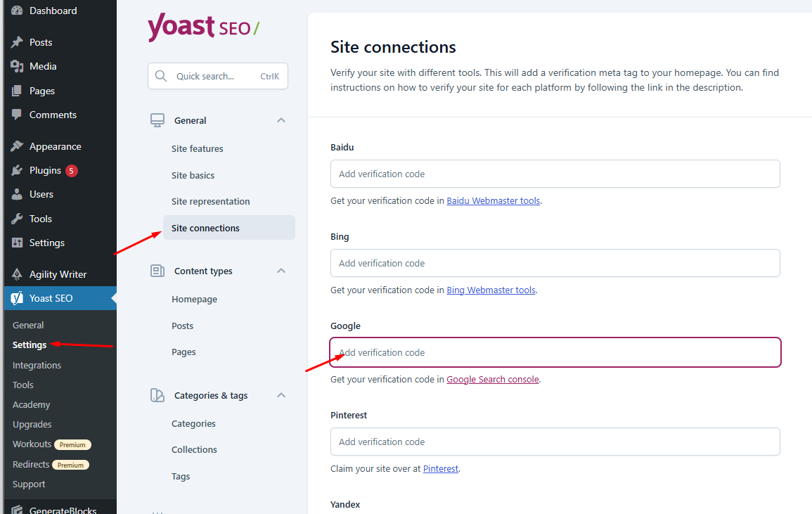Click the Plugins plug icon
The image size is (812, 514).
[x=17, y=170]
